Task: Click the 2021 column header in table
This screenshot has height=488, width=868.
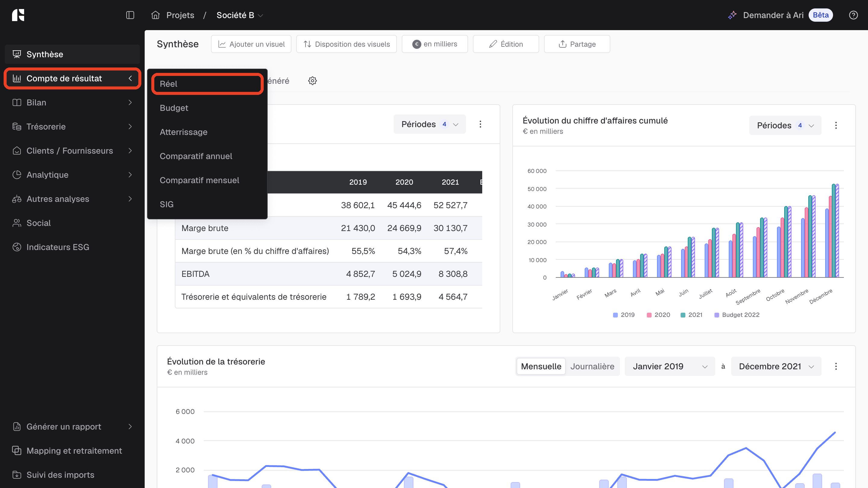Action: pyautogui.click(x=450, y=182)
